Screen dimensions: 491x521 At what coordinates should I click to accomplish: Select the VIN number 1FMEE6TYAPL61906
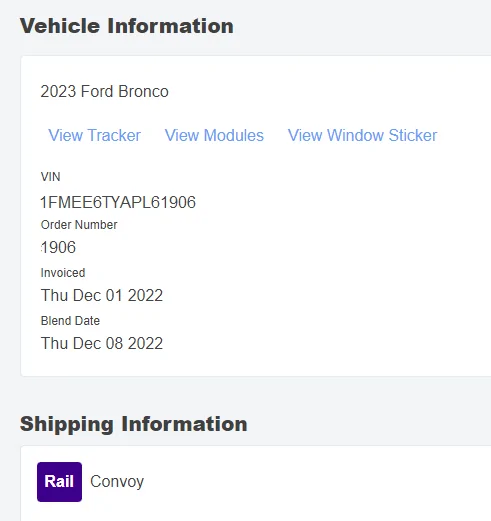pyautogui.click(x=118, y=202)
